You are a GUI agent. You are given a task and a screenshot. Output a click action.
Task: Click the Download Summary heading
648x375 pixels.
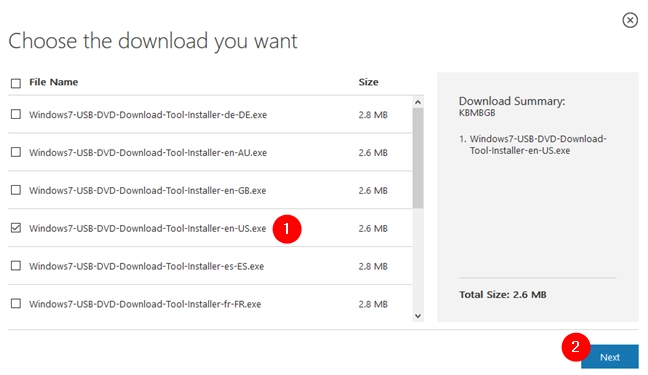512,101
